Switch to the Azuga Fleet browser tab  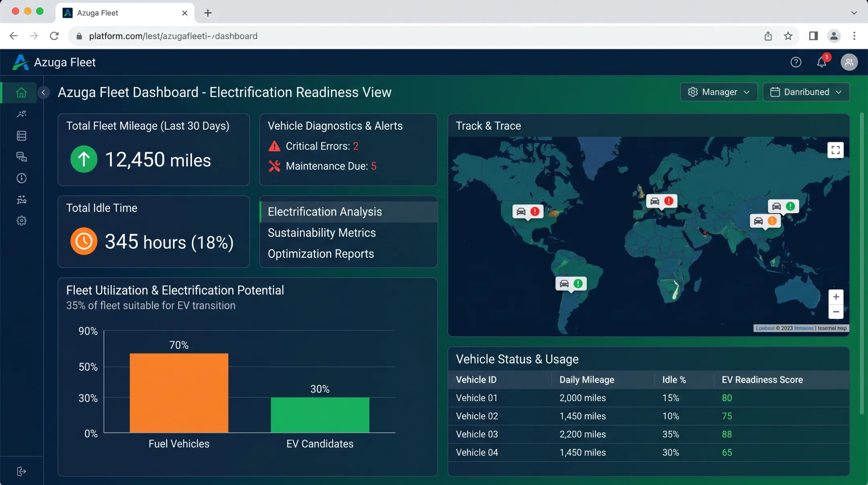tap(125, 13)
